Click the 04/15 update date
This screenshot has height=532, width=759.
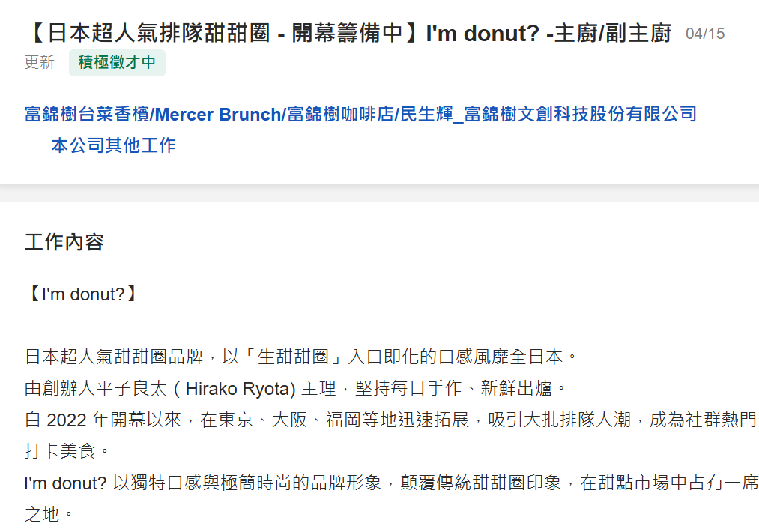(705, 34)
